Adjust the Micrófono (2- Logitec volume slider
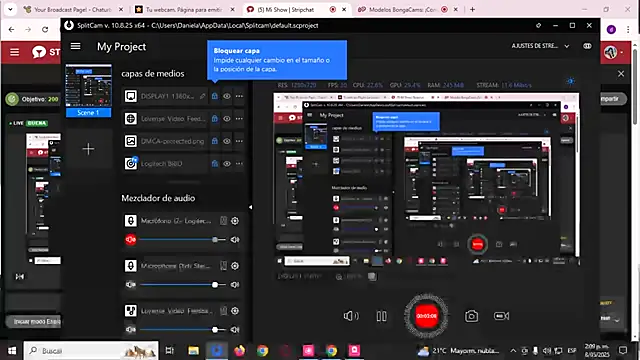Screen dimensions: 640x360 coord(182,240)
